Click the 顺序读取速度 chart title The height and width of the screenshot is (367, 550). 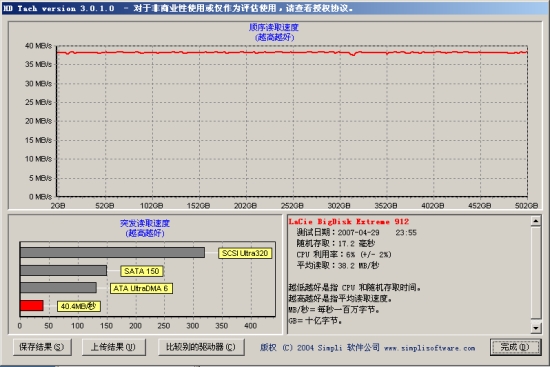(274, 27)
